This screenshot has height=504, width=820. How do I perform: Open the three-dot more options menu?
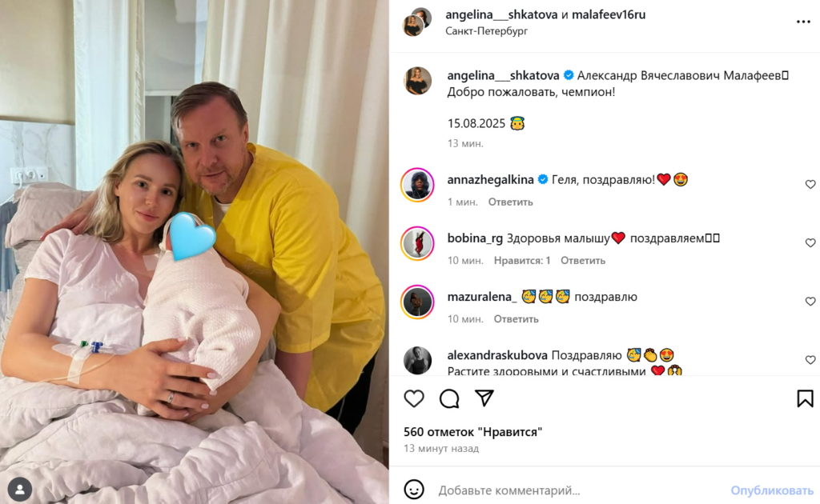click(803, 22)
